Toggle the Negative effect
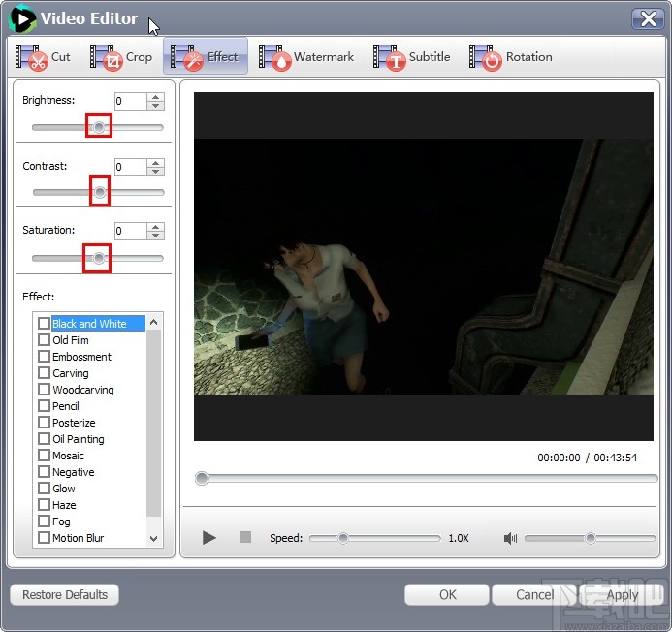 point(44,472)
